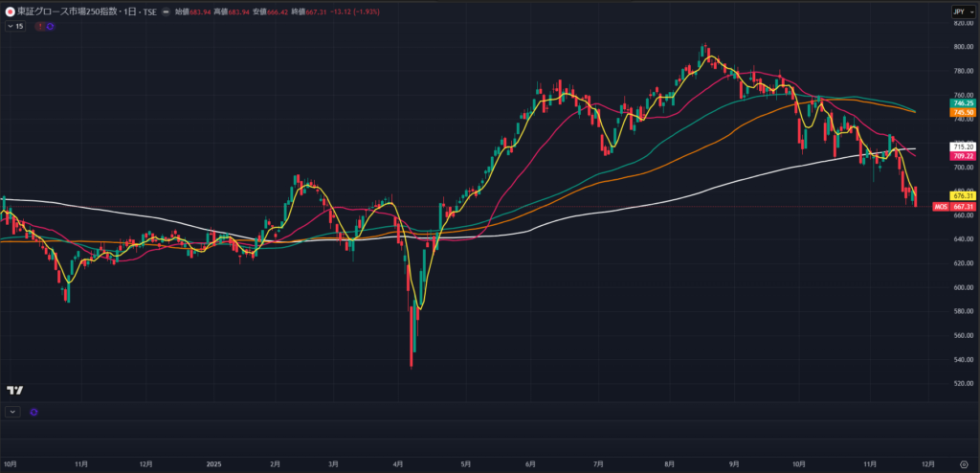Click the purple circular icon beside indicator count
The width and height of the screenshot is (980, 473).
click(50, 27)
